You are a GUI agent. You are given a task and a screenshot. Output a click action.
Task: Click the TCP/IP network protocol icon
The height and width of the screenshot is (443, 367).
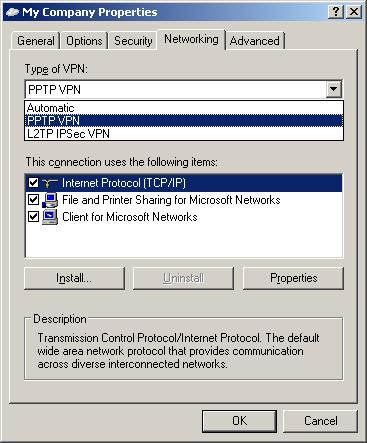pos(50,183)
